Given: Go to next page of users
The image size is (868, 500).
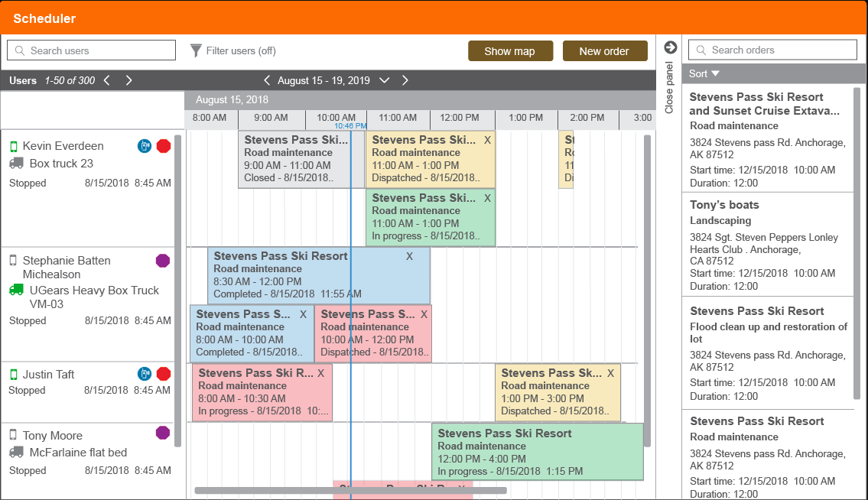Looking at the screenshot, I should point(129,80).
